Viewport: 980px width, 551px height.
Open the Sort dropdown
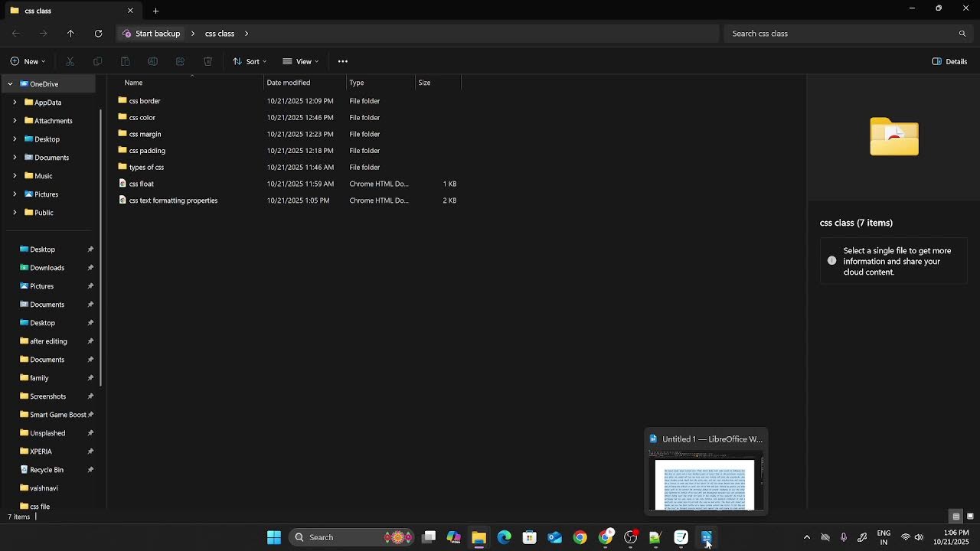250,61
